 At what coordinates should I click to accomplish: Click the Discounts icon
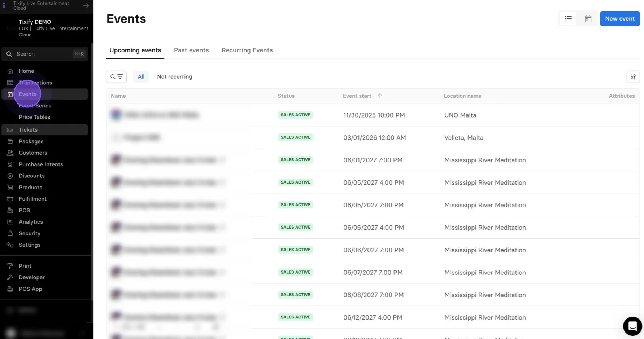pos(10,176)
